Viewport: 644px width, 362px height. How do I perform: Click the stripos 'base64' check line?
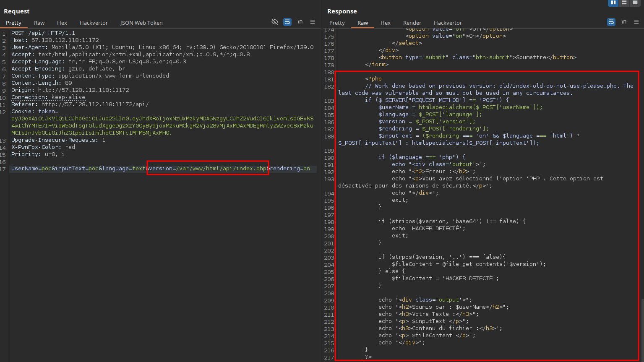click(x=452, y=221)
